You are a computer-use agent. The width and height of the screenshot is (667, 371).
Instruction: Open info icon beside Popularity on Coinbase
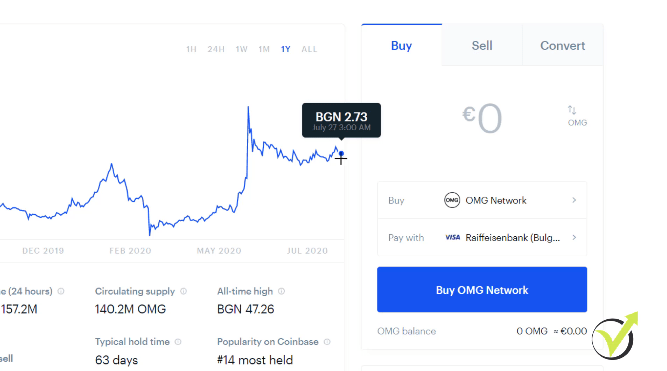pos(327,342)
